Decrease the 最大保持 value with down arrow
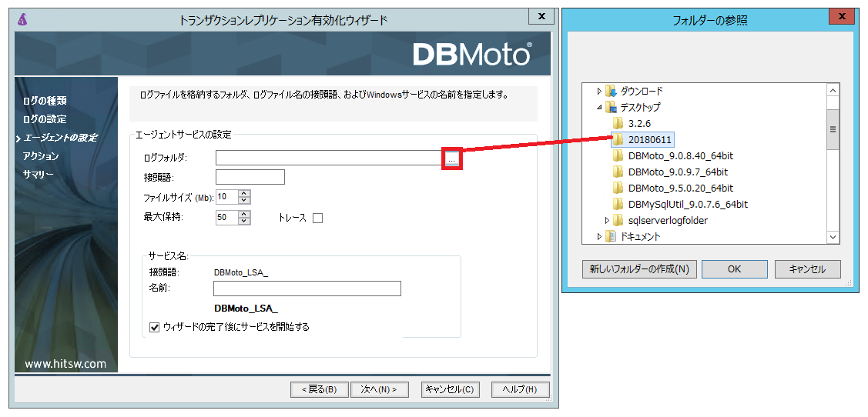The height and width of the screenshot is (417, 868). (245, 221)
